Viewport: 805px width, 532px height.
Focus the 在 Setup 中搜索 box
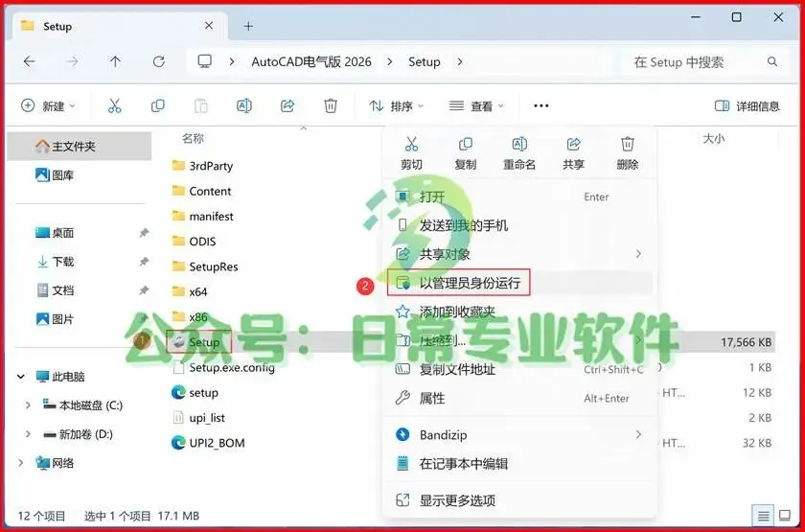[x=705, y=62]
